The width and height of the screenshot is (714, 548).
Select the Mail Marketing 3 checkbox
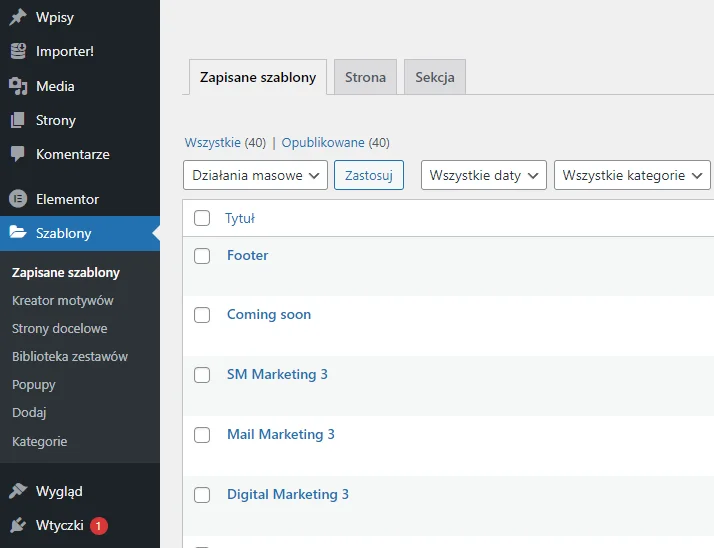click(x=202, y=435)
